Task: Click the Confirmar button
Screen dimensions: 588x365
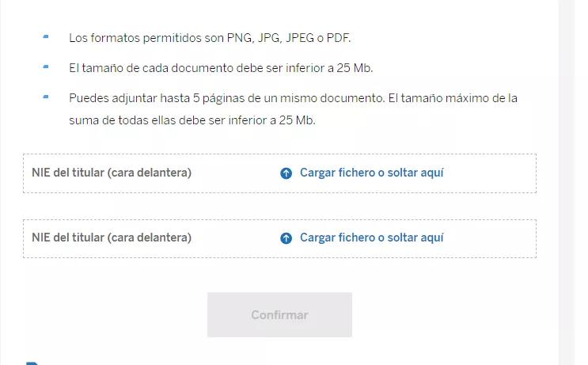Action: [x=279, y=315]
